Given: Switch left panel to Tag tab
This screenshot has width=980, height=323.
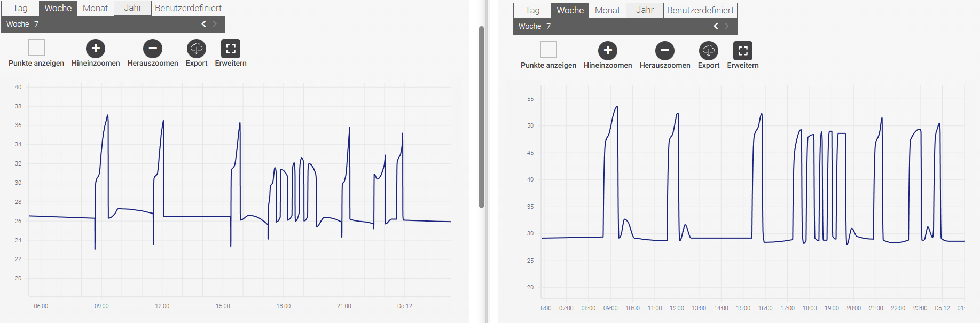Looking at the screenshot, I should 20,8.
